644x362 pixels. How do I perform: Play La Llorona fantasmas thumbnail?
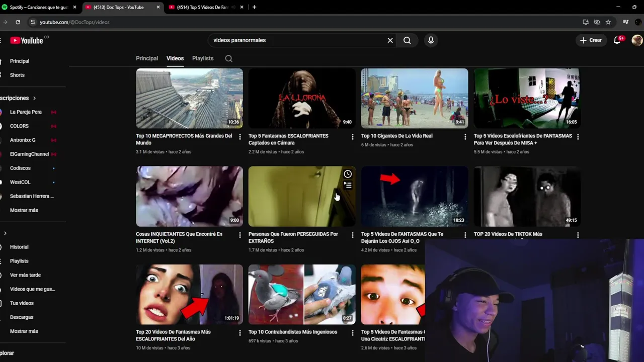tap(302, 99)
